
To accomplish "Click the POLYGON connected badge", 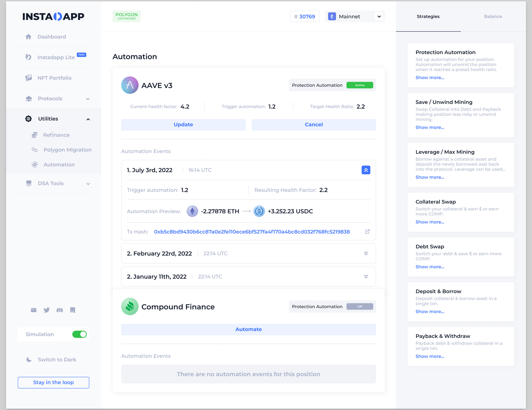I will click(x=127, y=16).
